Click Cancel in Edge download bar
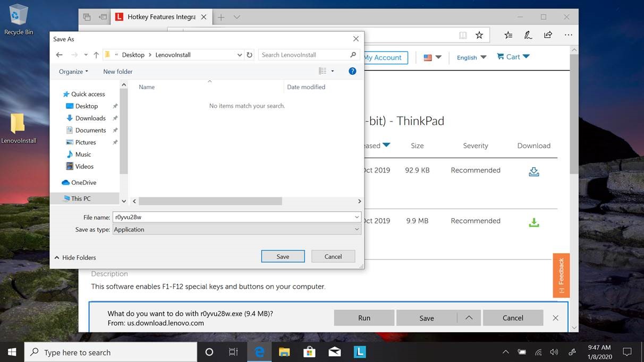Screen dimensions: 644x362 point(513,317)
